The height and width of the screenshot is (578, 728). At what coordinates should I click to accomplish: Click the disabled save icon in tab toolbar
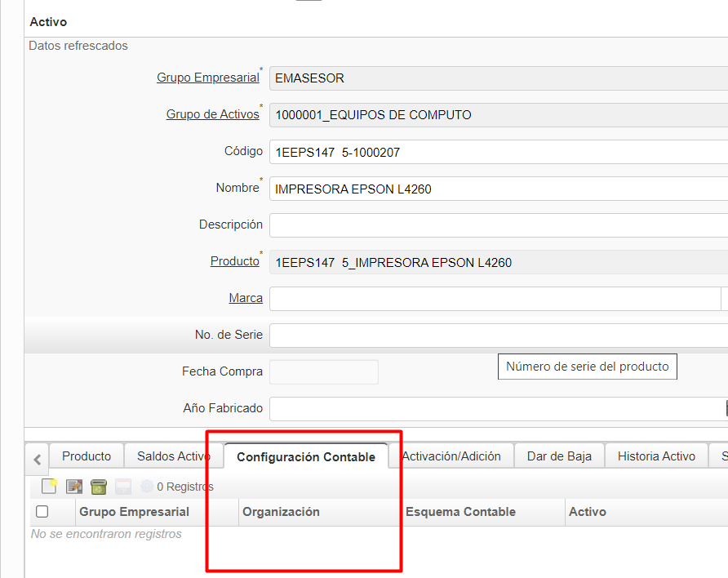123,487
